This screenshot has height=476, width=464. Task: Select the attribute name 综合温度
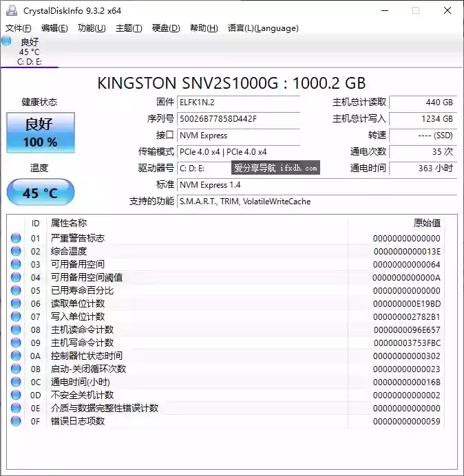pyautogui.click(x=69, y=251)
